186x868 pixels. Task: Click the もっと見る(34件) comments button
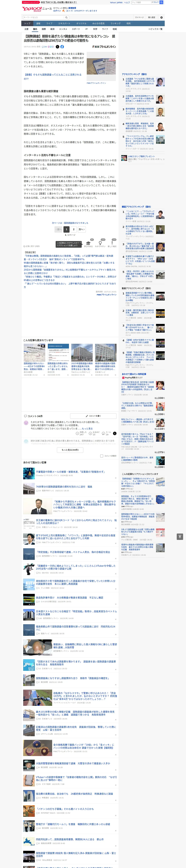coord(70,450)
